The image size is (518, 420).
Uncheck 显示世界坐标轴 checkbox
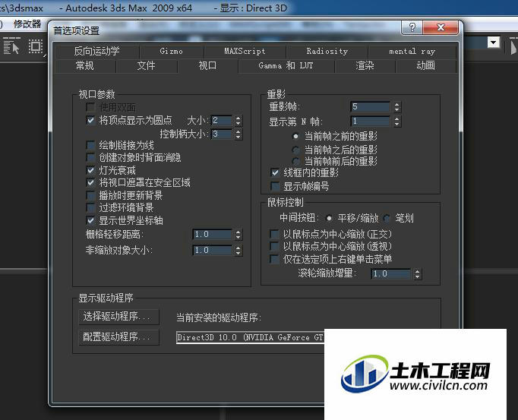90,220
